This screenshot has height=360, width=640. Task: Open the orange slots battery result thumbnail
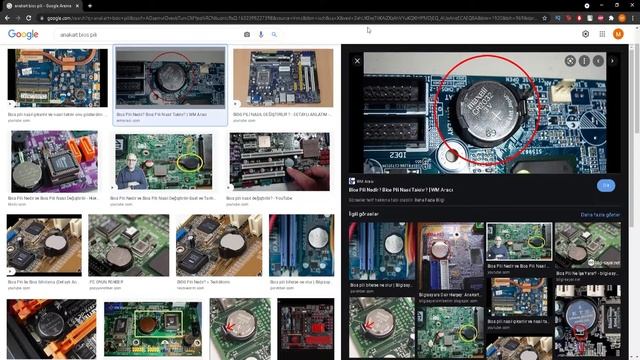pos(51,329)
